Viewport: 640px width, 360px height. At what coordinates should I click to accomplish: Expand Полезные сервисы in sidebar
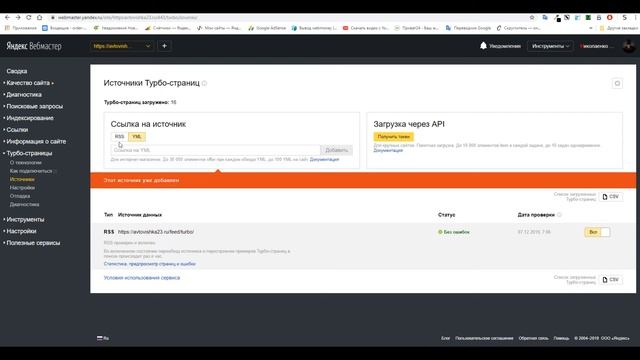33,243
